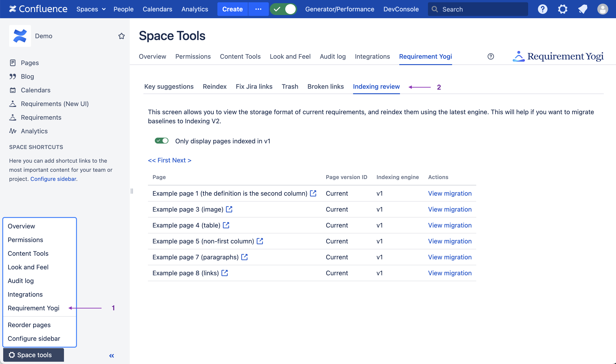Switch to the Broken links tab

tap(326, 87)
